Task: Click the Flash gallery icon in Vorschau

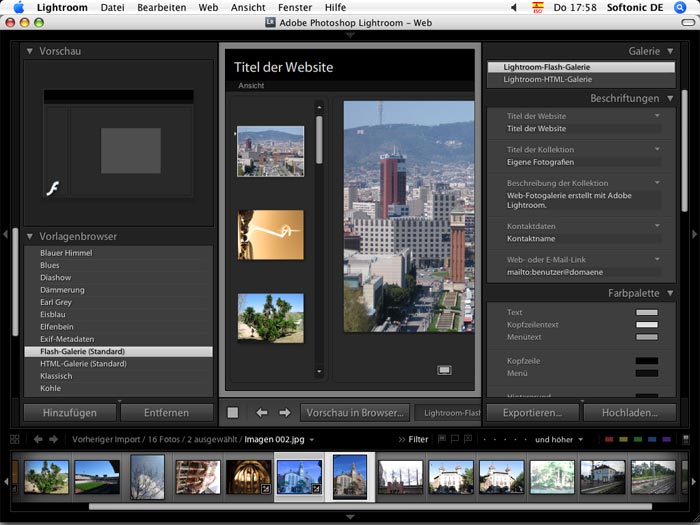Action: click(x=53, y=188)
